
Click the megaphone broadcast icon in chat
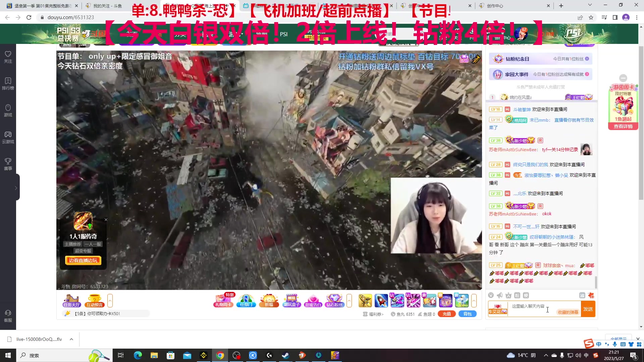point(500,295)
